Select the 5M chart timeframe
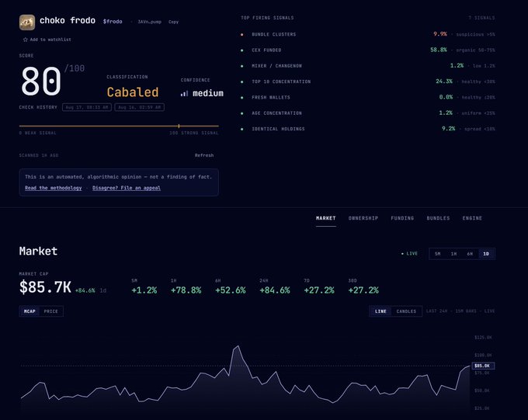Viewport: 528px width, 420px height. 437,254
